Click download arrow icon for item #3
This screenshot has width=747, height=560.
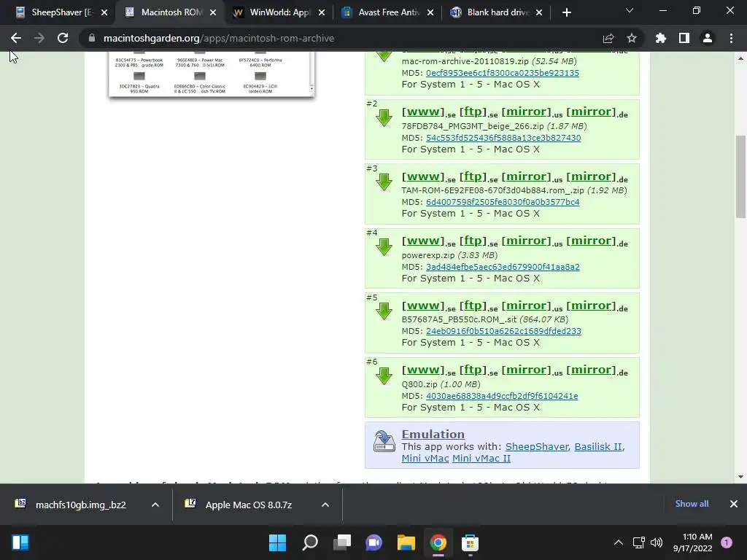click(384, 182)
